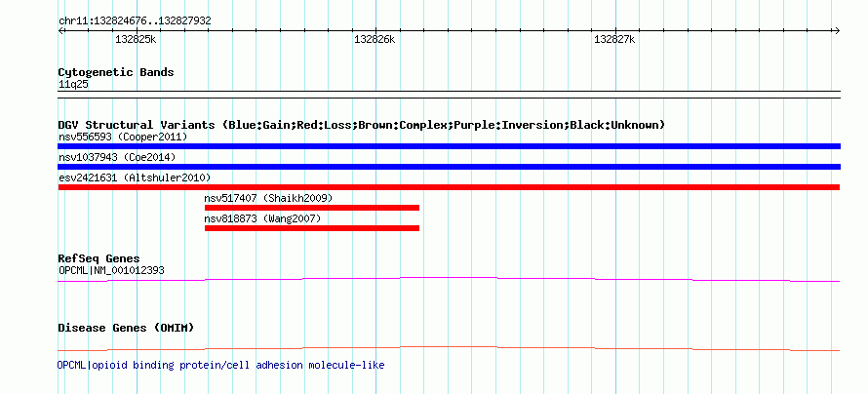
Task: Click the esv2421631 (Altshuler2010) red loss bar
Action: click(449, 187)
